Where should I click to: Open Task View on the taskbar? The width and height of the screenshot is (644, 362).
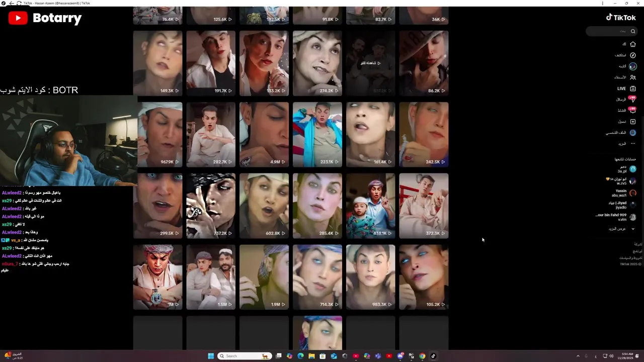pos(279,356)
